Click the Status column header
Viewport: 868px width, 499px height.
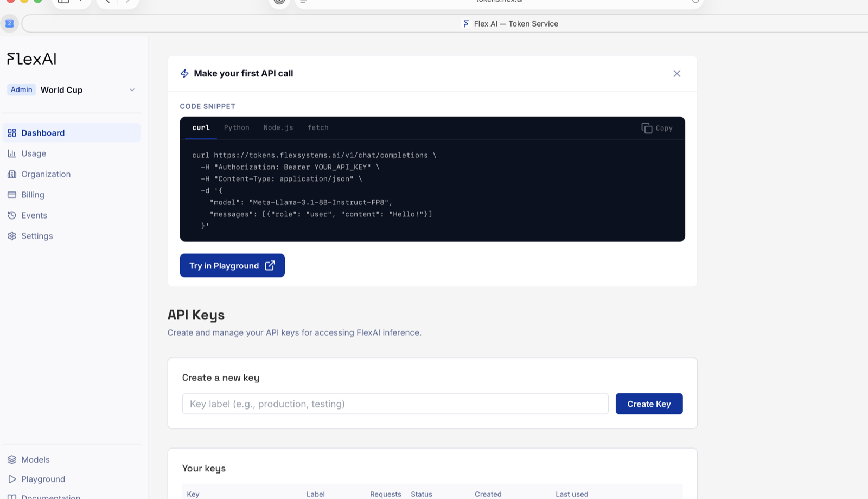click(x=422, y=494)
